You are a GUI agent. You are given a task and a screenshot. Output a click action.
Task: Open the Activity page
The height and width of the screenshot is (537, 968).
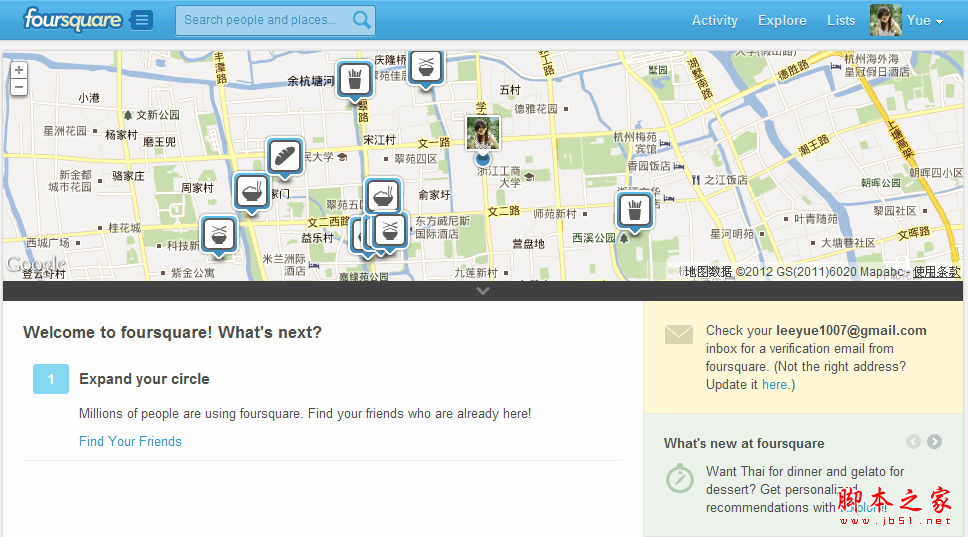[x=714, y=20]
